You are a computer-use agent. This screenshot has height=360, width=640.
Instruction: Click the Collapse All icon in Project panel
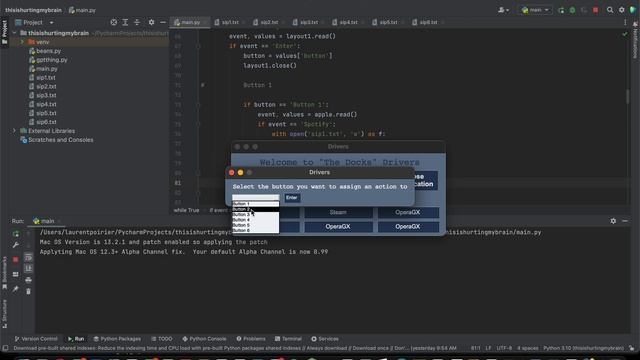[x=137, y=22]
